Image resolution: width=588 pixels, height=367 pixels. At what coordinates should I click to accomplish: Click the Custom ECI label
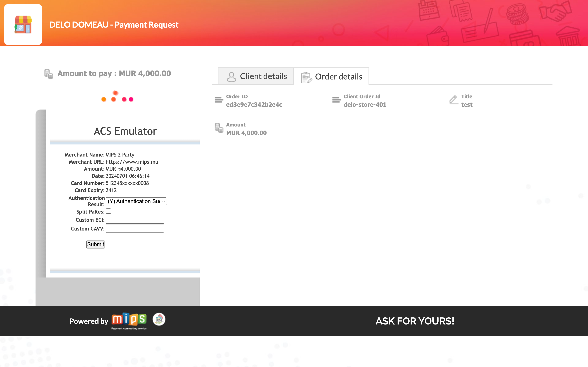click(90, 220)
